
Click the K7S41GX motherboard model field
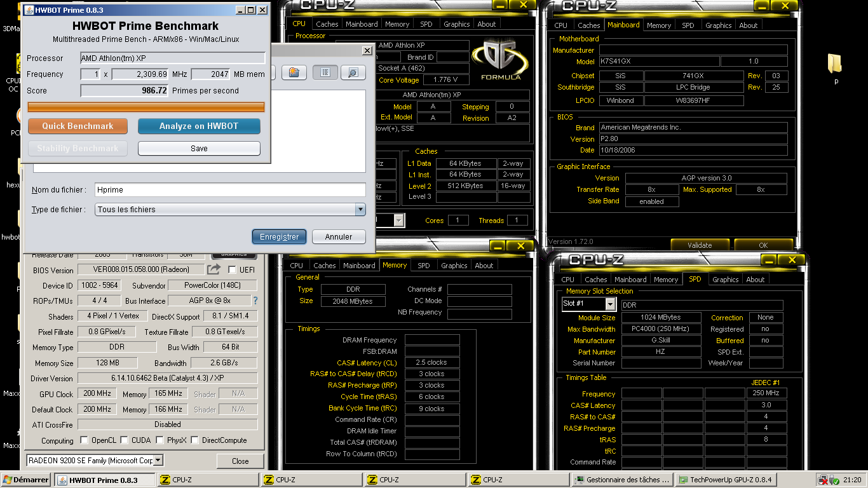pyautogui.click(x=660, y=62)
